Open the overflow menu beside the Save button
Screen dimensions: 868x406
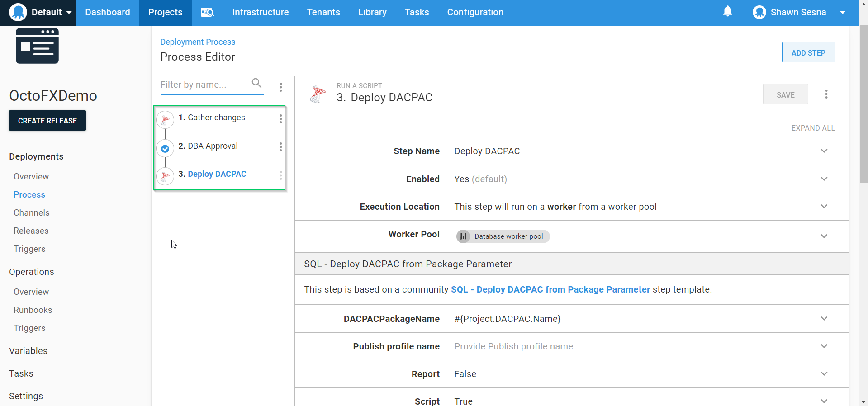click(x=826, y=94)
